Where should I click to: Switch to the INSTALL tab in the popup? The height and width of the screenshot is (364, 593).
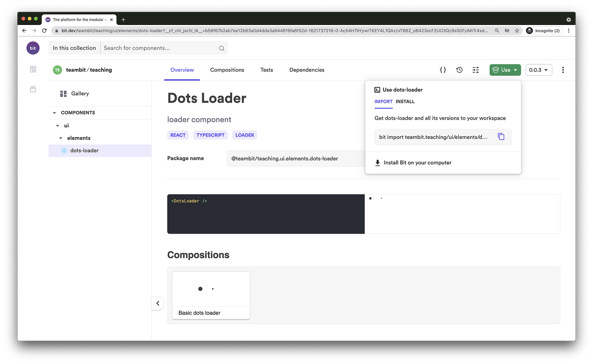(x=405, y=102)
